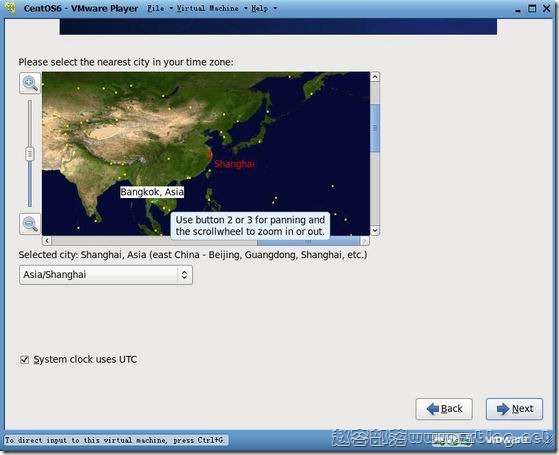Screen dimensions: 559x455
Task: Click the Next button
Action: pyautogui.click(x=514, y=409)
